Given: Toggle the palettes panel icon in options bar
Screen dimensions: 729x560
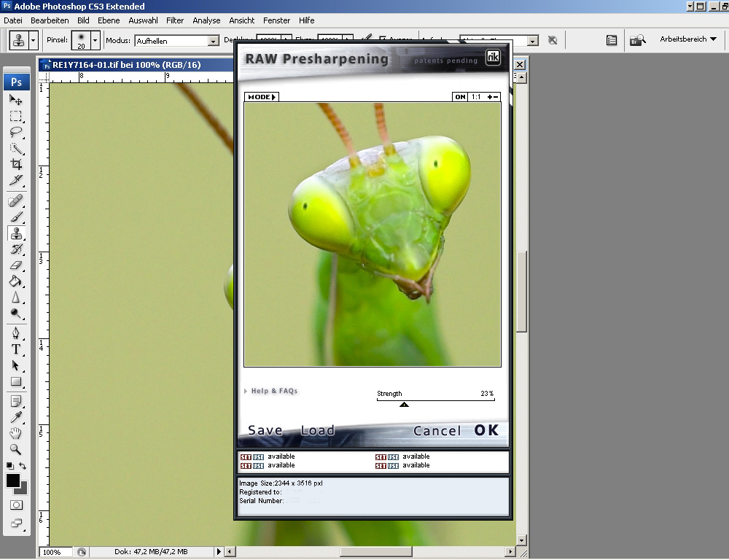Looking at the screenshot, I should click(612, 40).
